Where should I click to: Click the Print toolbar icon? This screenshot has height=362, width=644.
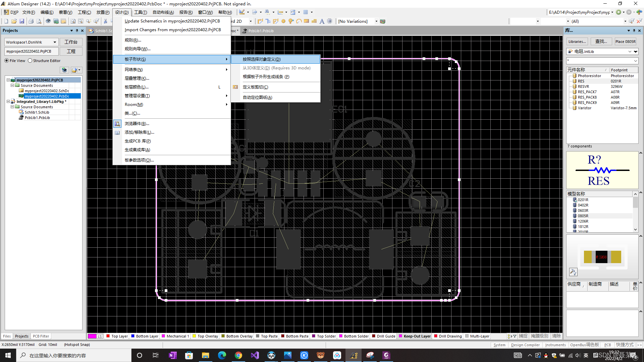point(31,21)
